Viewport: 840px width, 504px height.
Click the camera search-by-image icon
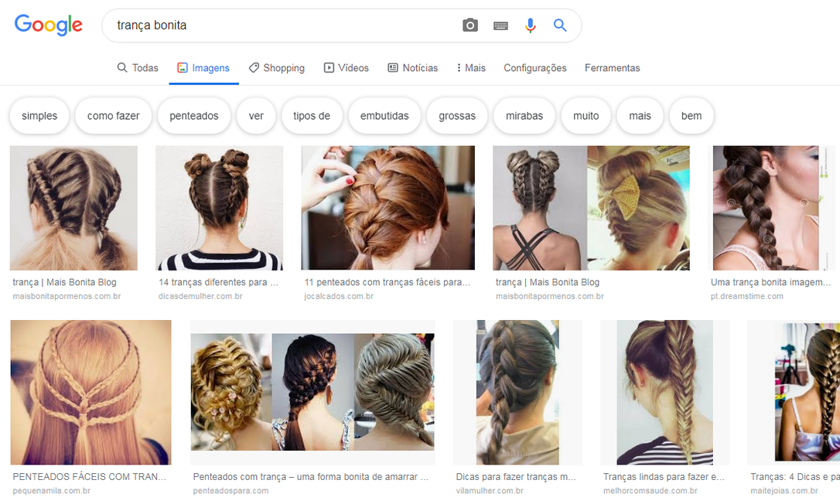pyautogui.click(x=470, y=26)
